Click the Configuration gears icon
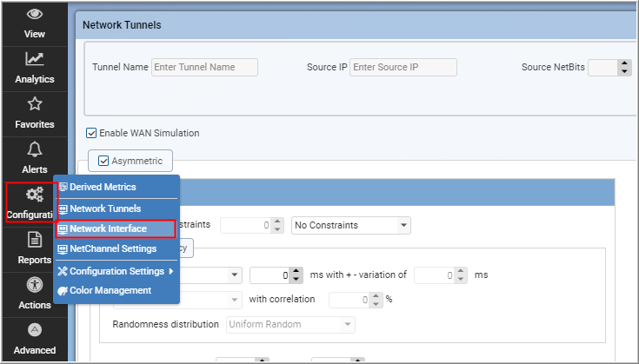Viewport: 639px width, 364px height. tap(35, 195)
